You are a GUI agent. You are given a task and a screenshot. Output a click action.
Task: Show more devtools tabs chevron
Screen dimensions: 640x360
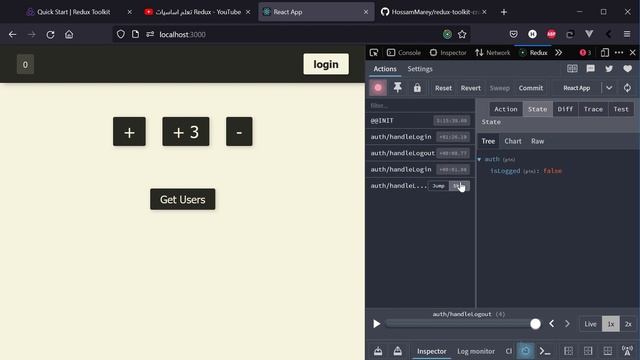[x=558, y=53]
